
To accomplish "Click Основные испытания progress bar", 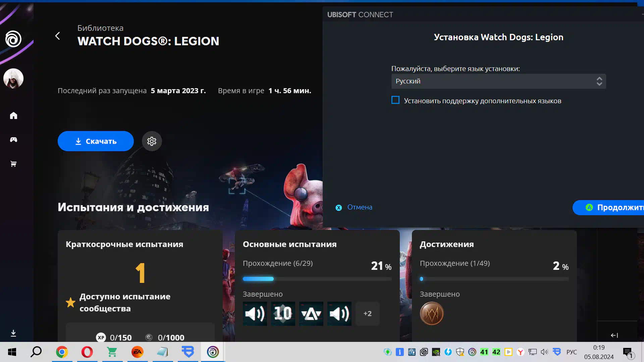I will coord(317,279).
